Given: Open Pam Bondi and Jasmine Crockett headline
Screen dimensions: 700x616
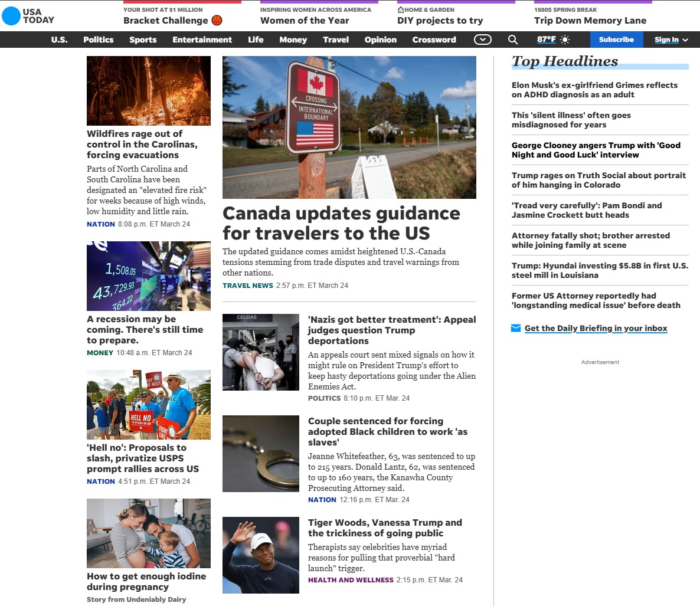Looking at the screenshot, I should coord(587,210).
